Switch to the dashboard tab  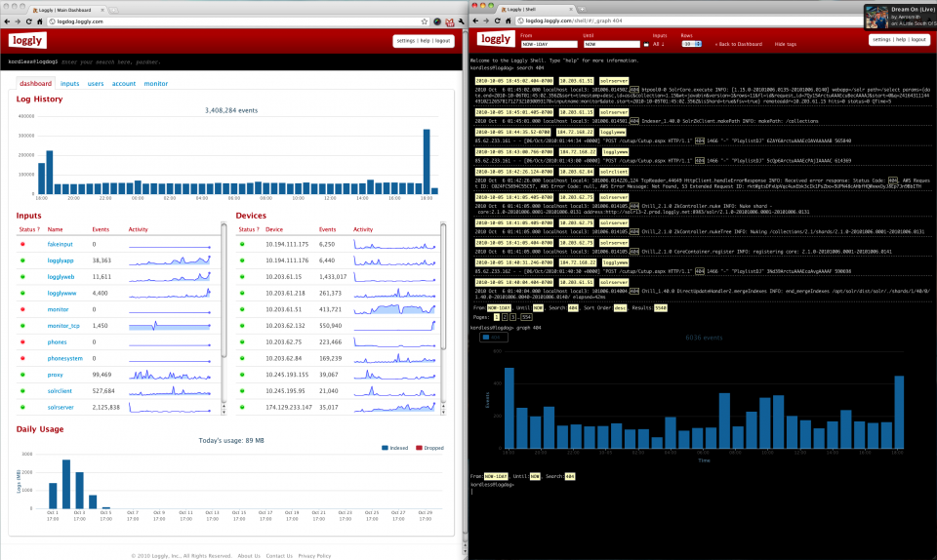coord(35,84)
